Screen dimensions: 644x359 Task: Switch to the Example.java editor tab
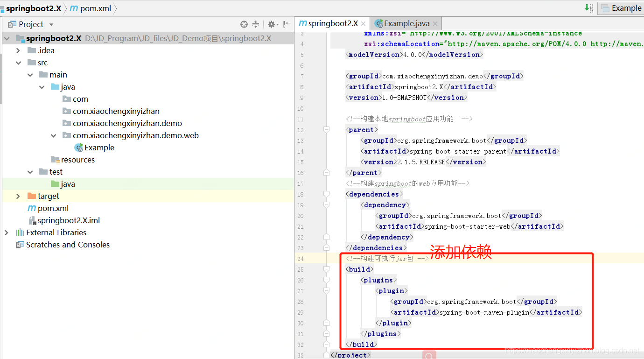coord(407,23)
